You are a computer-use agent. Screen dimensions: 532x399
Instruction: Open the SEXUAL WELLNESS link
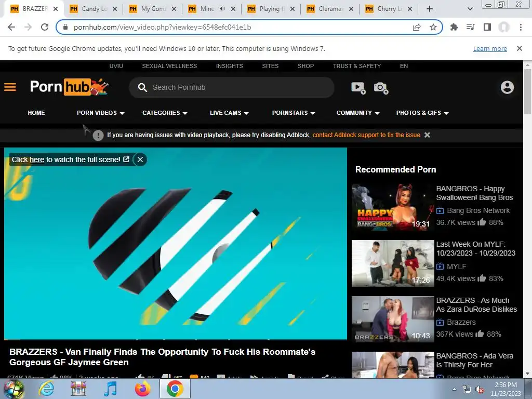pos(169,66)
